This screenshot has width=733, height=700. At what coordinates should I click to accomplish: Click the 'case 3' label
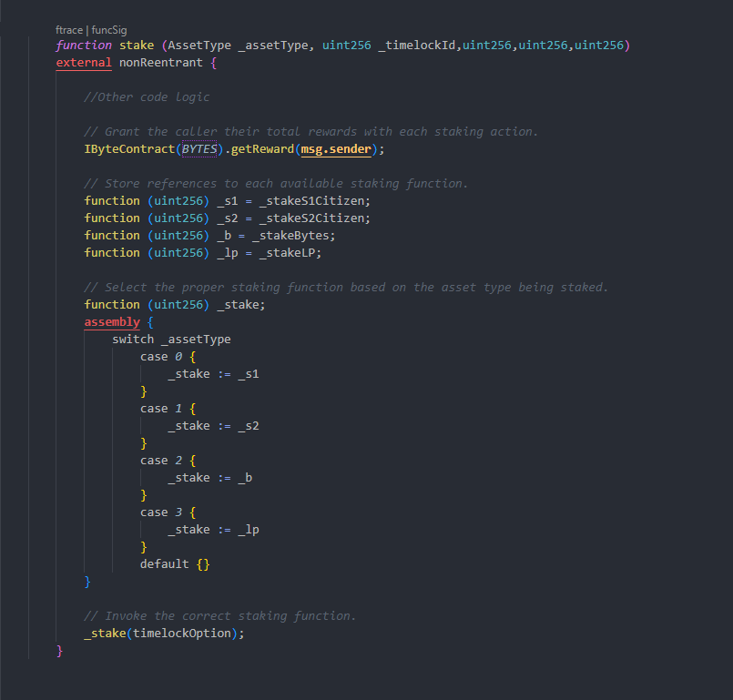(x=161, y=512)
